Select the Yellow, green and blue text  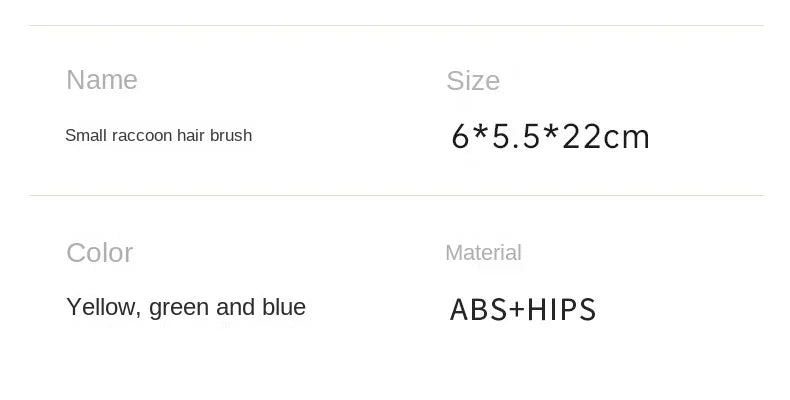[186, 307]
